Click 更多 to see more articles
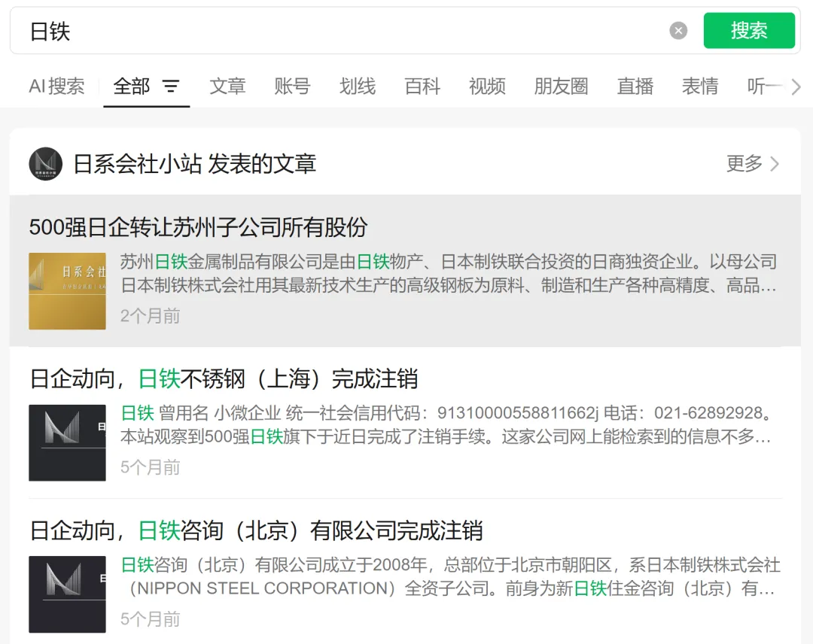 point(744,164)
